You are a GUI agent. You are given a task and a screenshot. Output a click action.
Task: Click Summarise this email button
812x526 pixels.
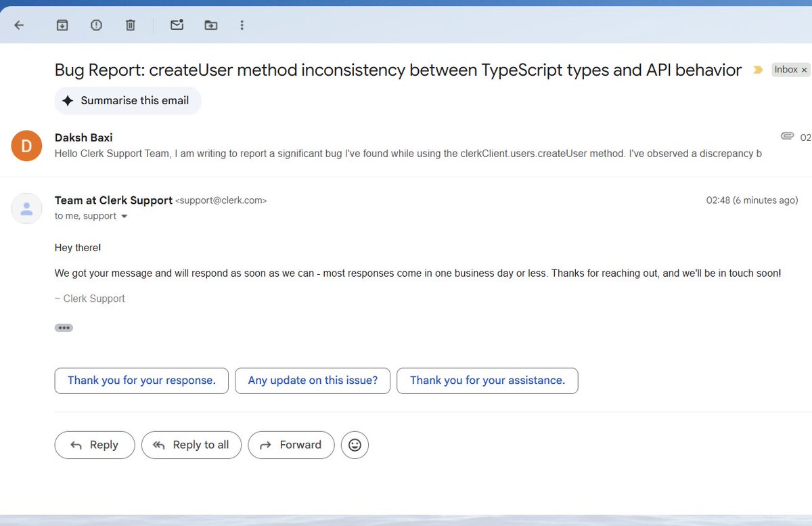tap(128, 100)
